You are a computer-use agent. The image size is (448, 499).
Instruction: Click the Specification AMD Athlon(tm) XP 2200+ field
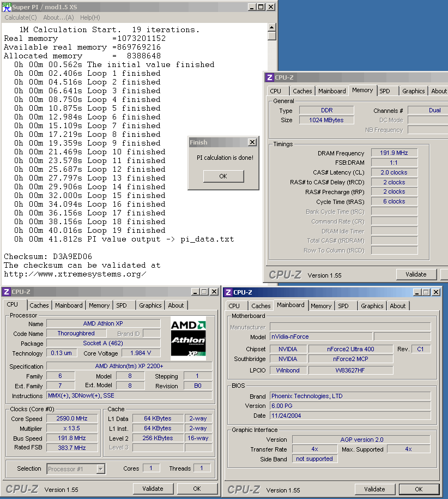tap(129, 366)
